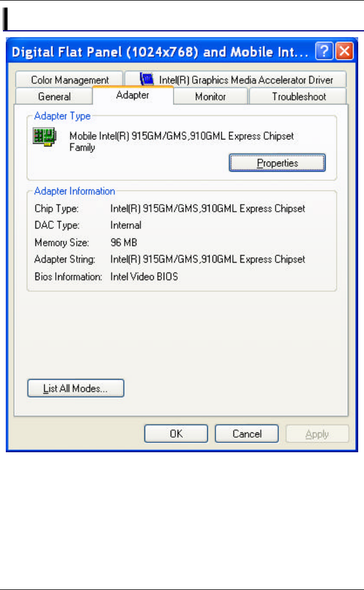364x590 pixels.
Task: Click the graphics adapter card icon
Action: [44, 137]
